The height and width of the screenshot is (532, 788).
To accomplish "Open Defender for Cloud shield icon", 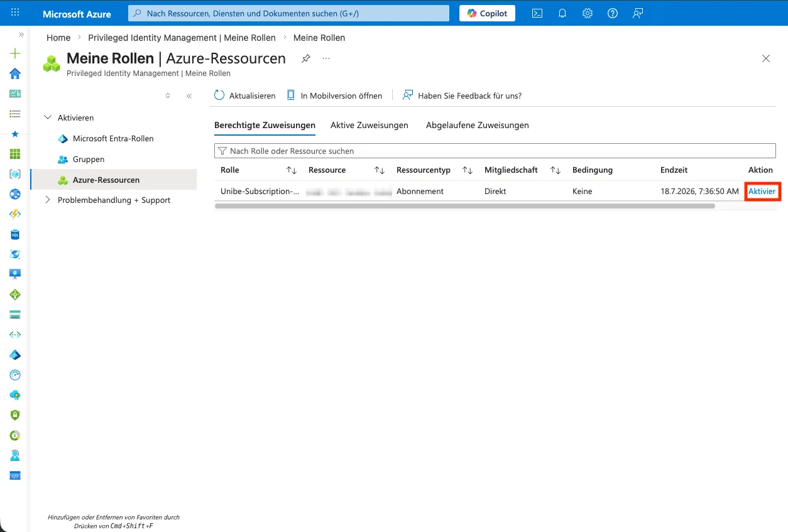I will click(15, 415).
